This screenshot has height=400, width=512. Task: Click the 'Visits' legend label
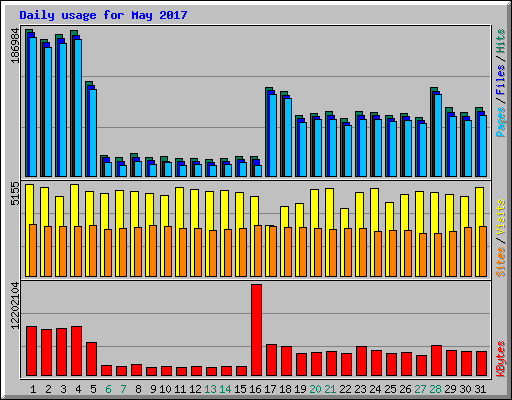pyautogui.click(x=500, y=217)
